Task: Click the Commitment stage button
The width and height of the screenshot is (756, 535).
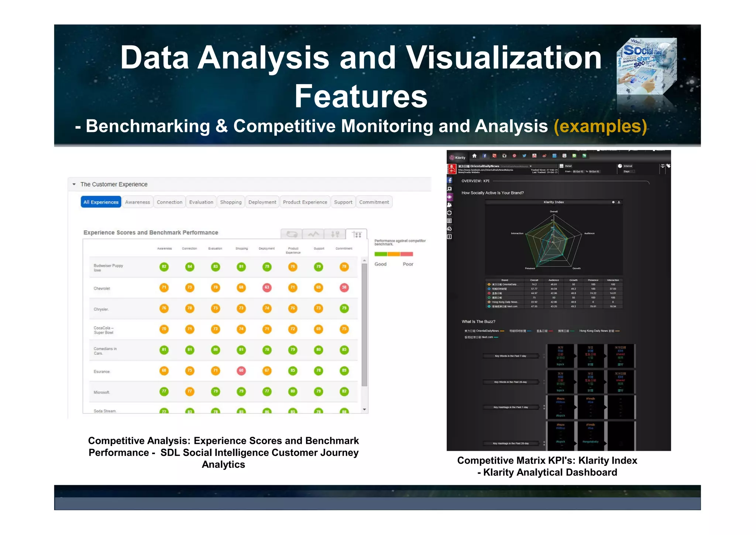Action: 374,202
